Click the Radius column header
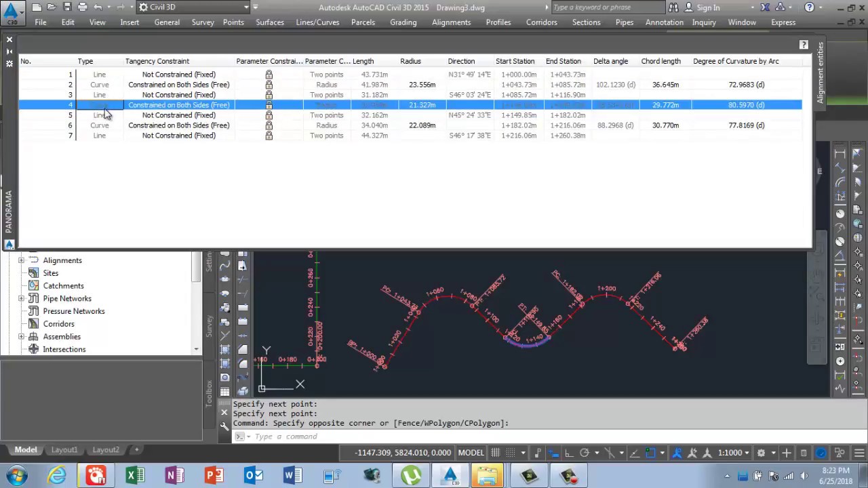Viewport: 868px width, 488px height. 410,61
